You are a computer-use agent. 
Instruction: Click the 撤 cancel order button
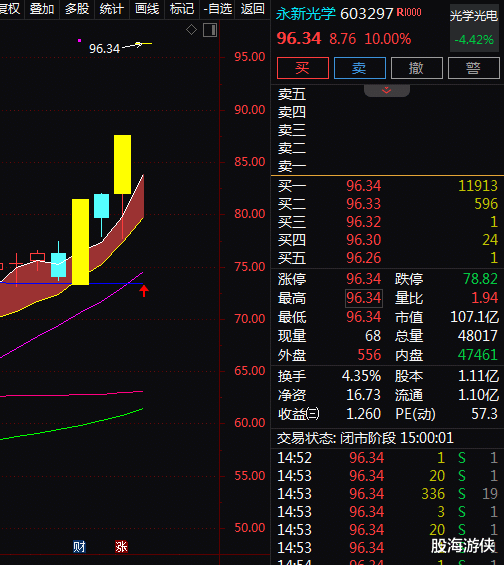tap(416, 68)
